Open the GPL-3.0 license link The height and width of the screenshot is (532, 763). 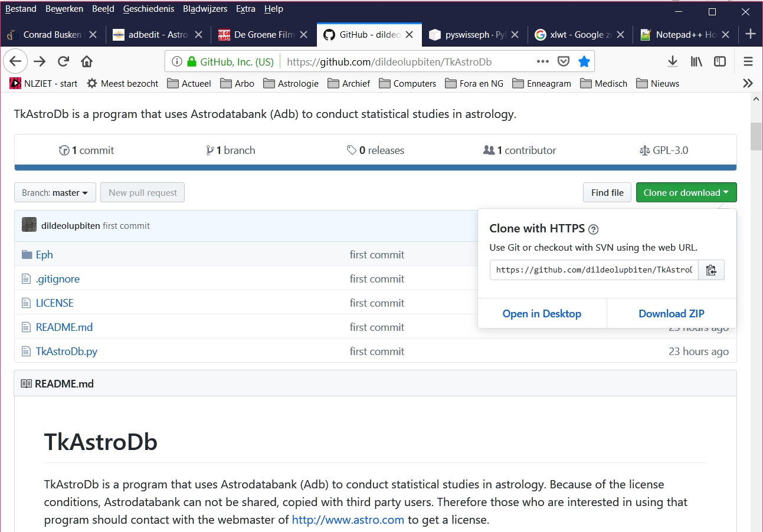tap(664, 150)
